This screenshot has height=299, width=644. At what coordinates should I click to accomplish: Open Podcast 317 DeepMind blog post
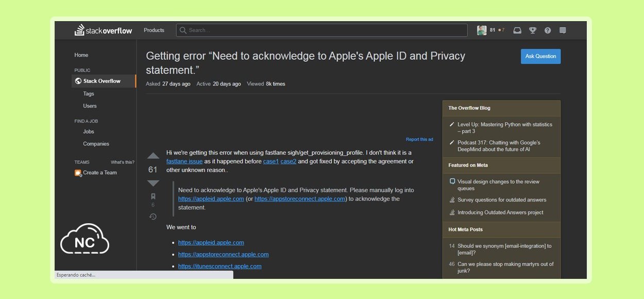(499, 146)
